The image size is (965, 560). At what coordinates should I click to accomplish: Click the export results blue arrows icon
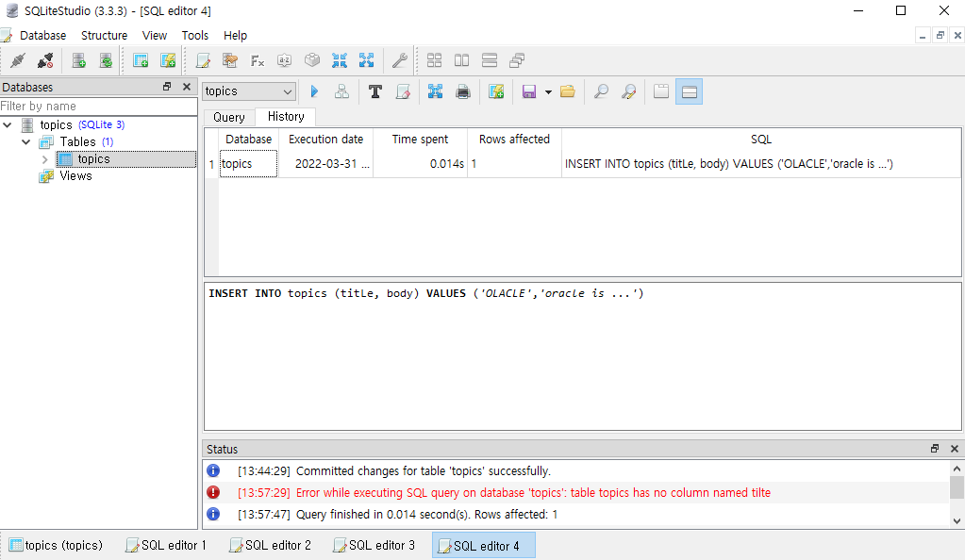(435, 91)
